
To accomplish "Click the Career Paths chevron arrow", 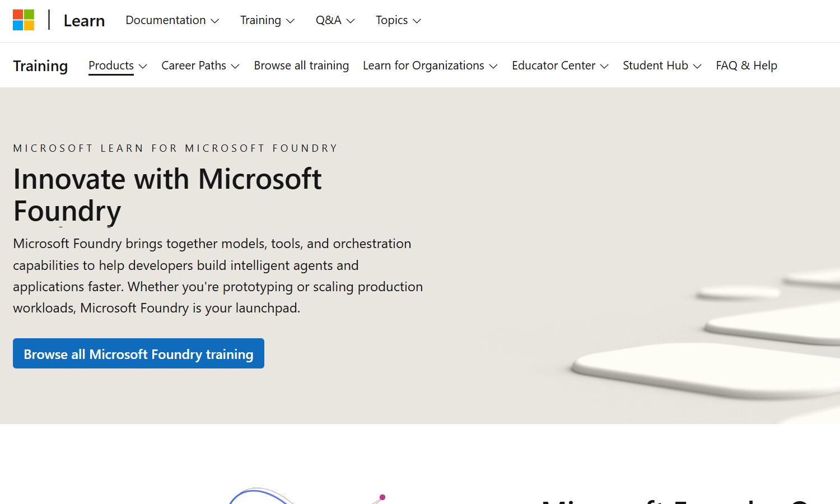I will 235,66.
